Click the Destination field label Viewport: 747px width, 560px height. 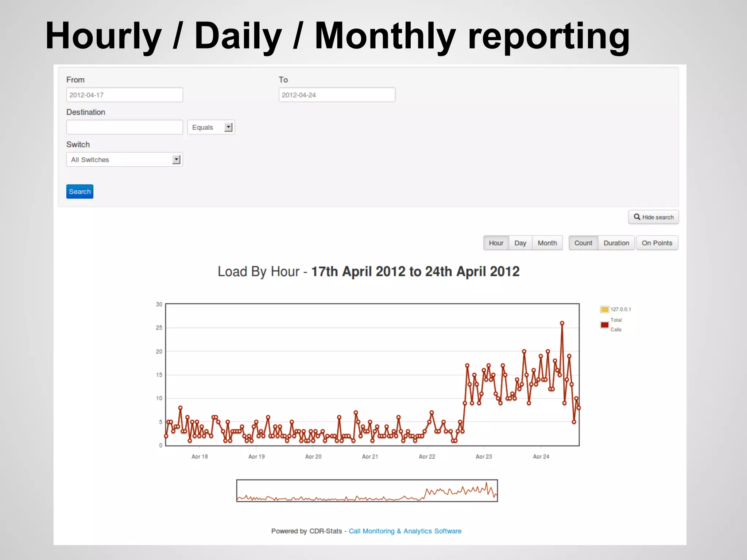(86, 112)
